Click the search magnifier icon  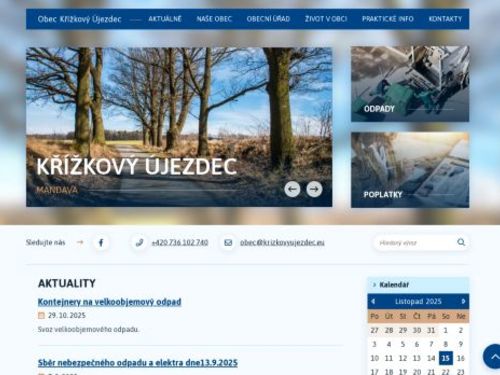461,242
